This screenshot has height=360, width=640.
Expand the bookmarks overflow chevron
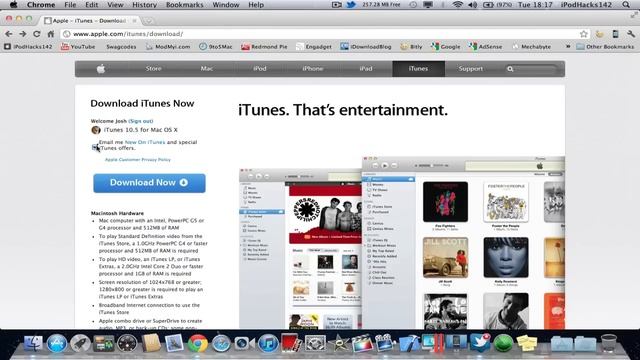tap(568, 47)
